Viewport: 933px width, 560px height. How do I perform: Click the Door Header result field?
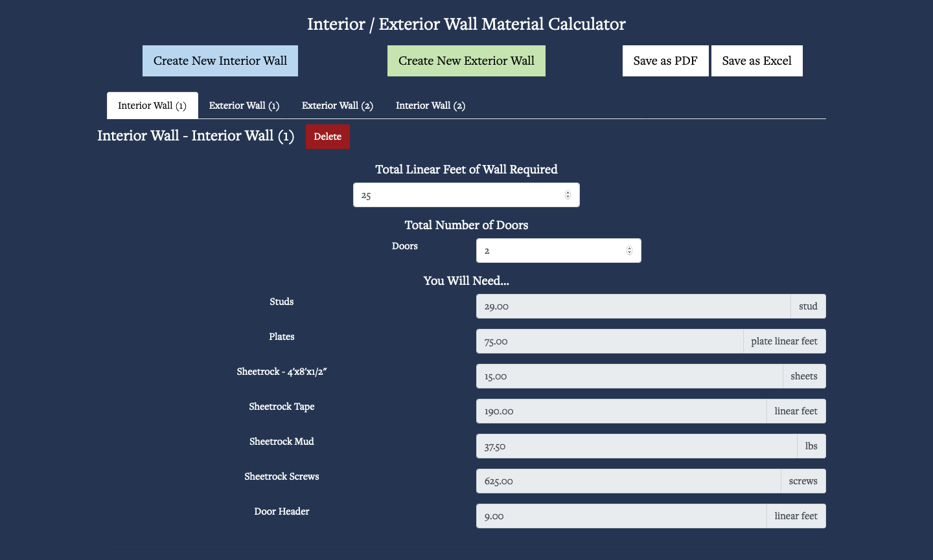(x=621, y=516)
